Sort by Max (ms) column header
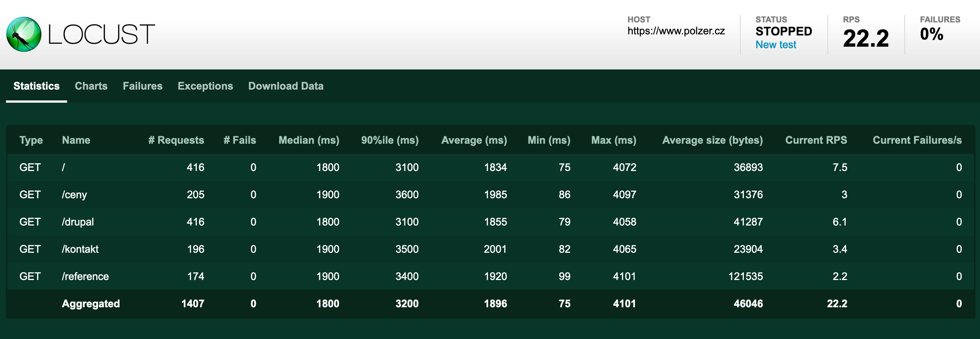The width and height of the screenshot is (980, 339). coord(614,140)
